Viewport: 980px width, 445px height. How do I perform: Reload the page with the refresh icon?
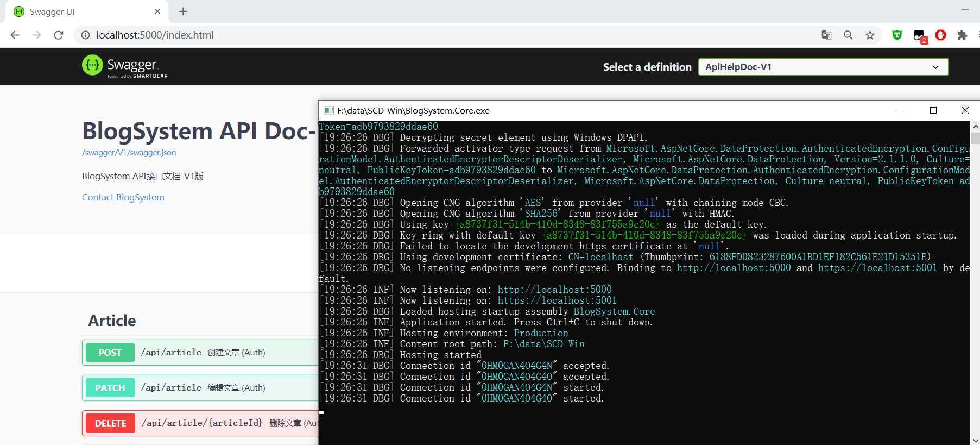59,35
